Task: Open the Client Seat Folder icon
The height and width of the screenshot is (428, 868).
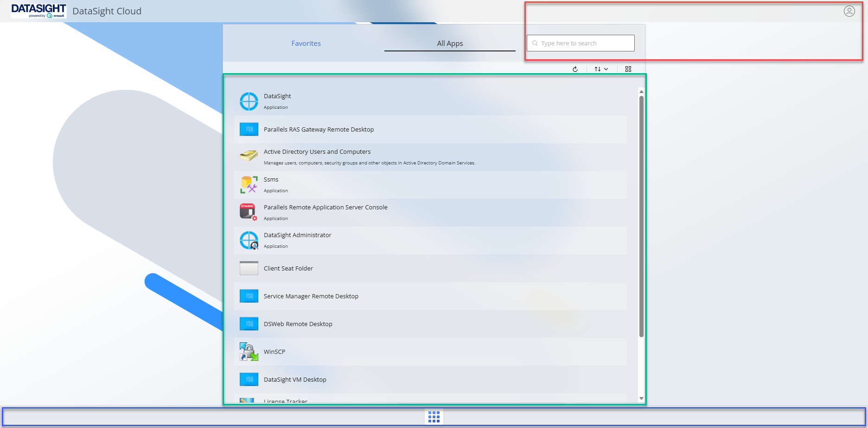Action: pos(249,268)
